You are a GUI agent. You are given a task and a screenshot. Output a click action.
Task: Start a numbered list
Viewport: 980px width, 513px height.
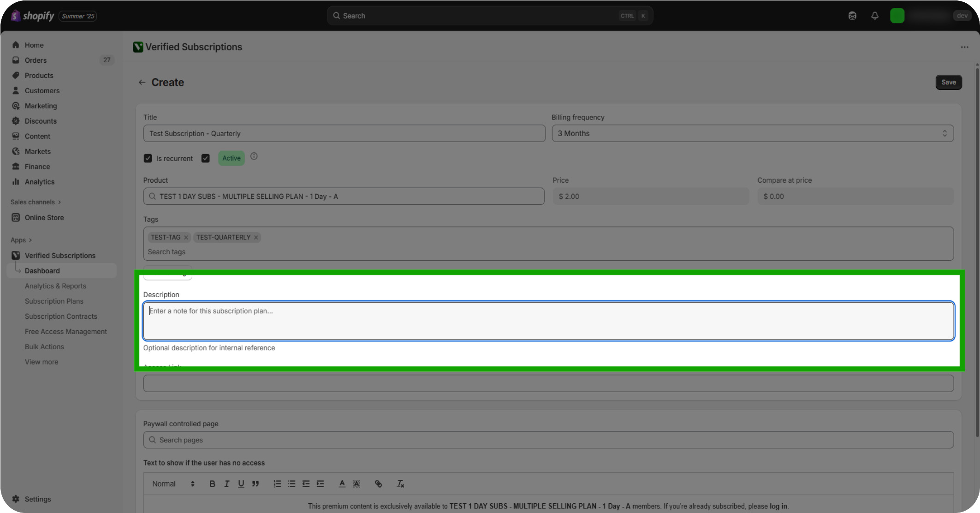coord(277,483)
